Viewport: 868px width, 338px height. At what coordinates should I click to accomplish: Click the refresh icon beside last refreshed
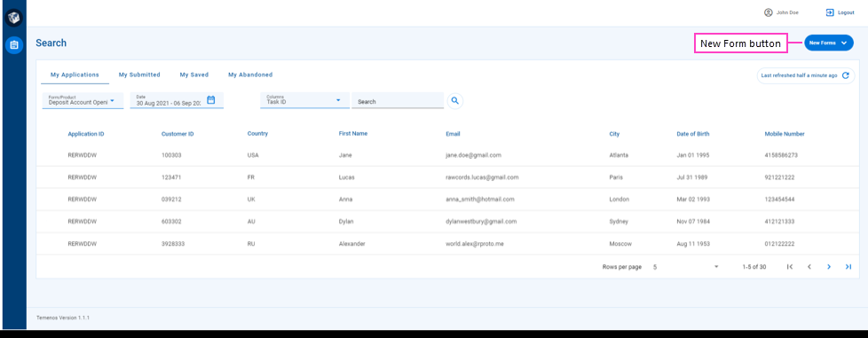coord(845,75)
